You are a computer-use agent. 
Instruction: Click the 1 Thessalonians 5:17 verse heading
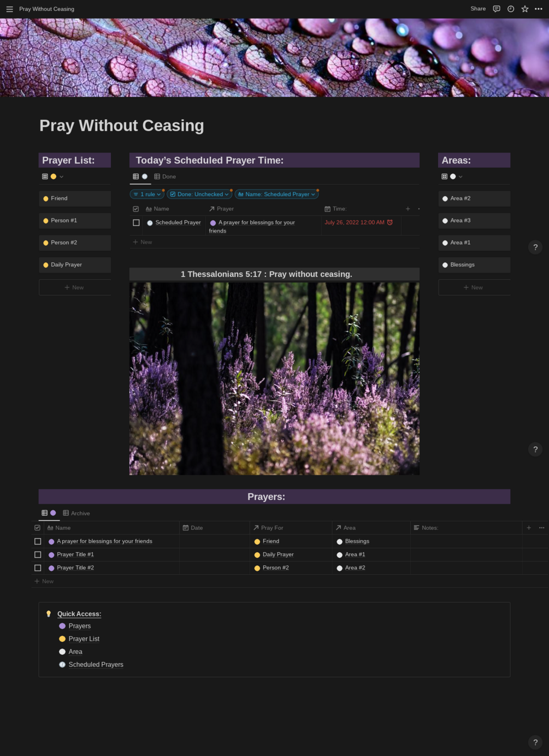tap(267, 274)
